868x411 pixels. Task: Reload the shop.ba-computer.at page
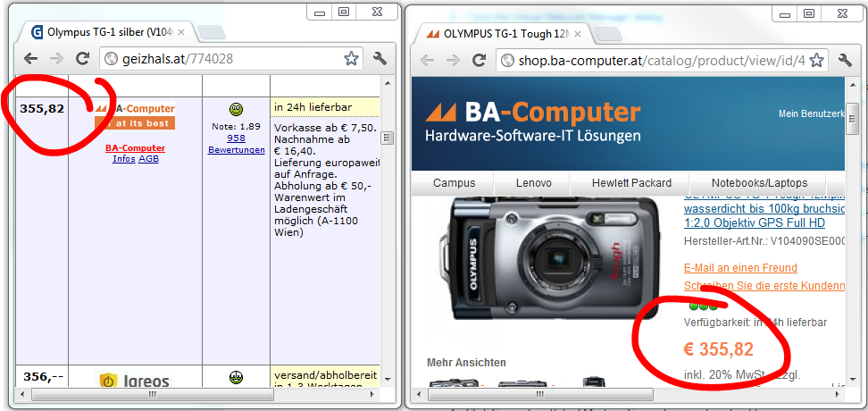point(480,61)
